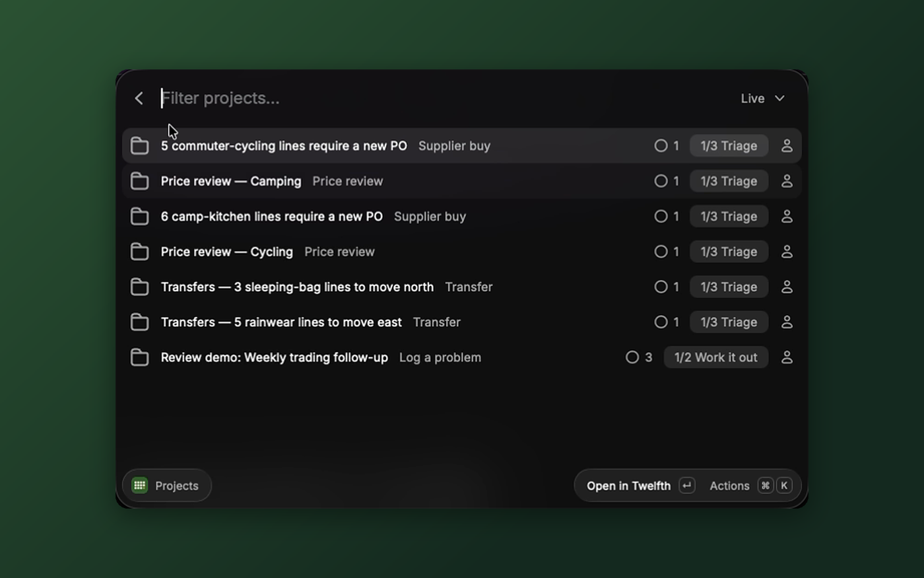Click the green Projects grid icon
This screenshot has width=924, height=578.
pyautogui.click(x=139, y=486)
